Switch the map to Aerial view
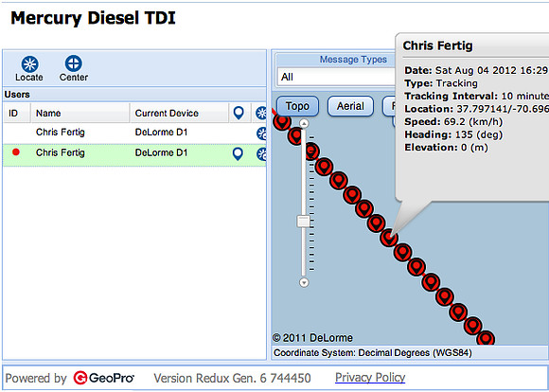Viewport: 549px width, 392px height. point(350,106)
